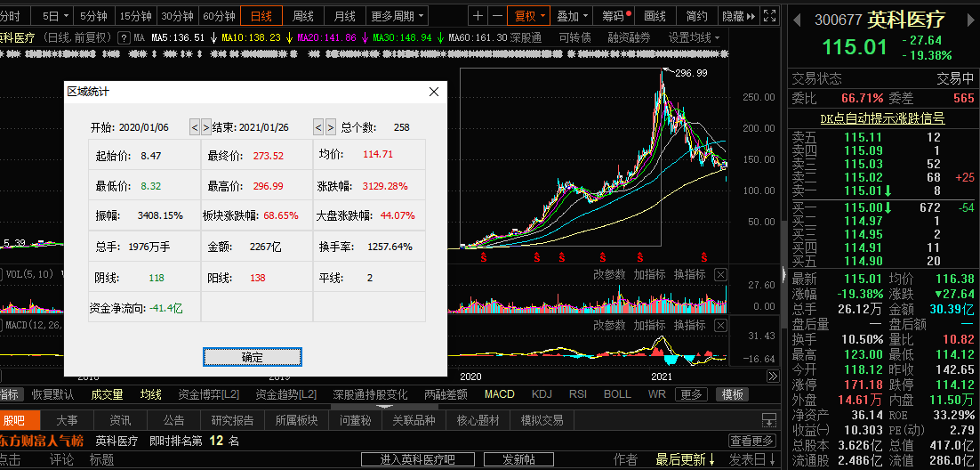980x470 pixels.
Task: Click the 隐藏 panel toggle
Action: [738, 16]
